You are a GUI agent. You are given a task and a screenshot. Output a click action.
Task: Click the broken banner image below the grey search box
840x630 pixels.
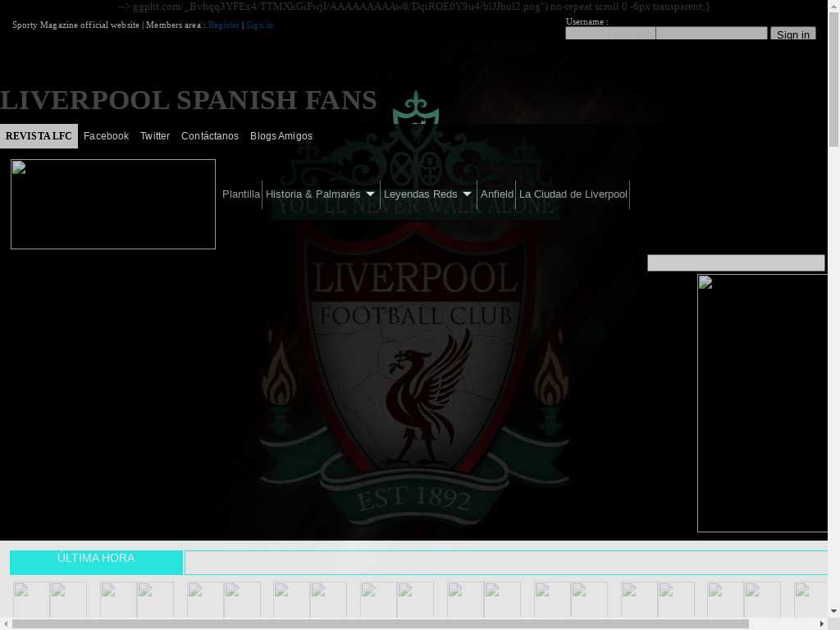[x=762, y=403]
